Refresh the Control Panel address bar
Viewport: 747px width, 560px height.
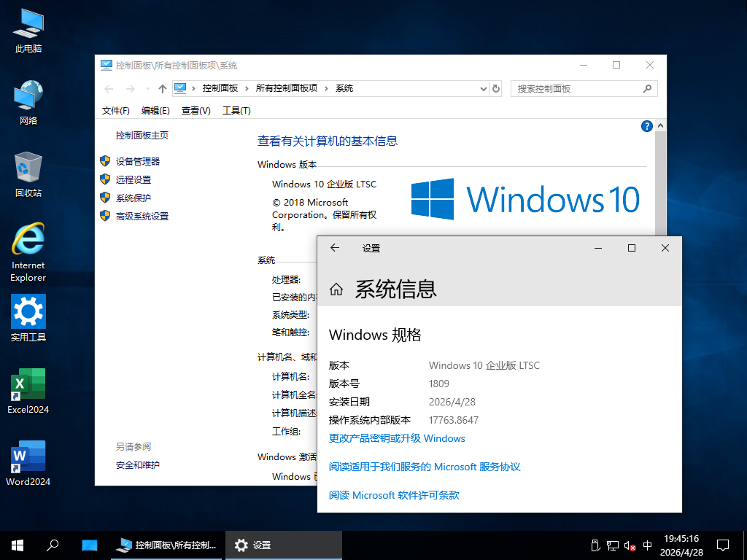496,88
